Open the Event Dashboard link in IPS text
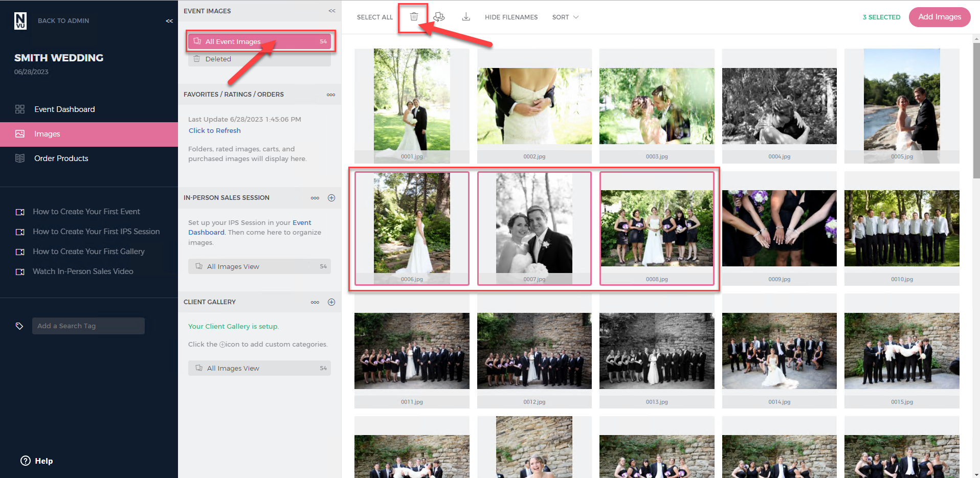This screenshot has width=980, height=478. 250,227
